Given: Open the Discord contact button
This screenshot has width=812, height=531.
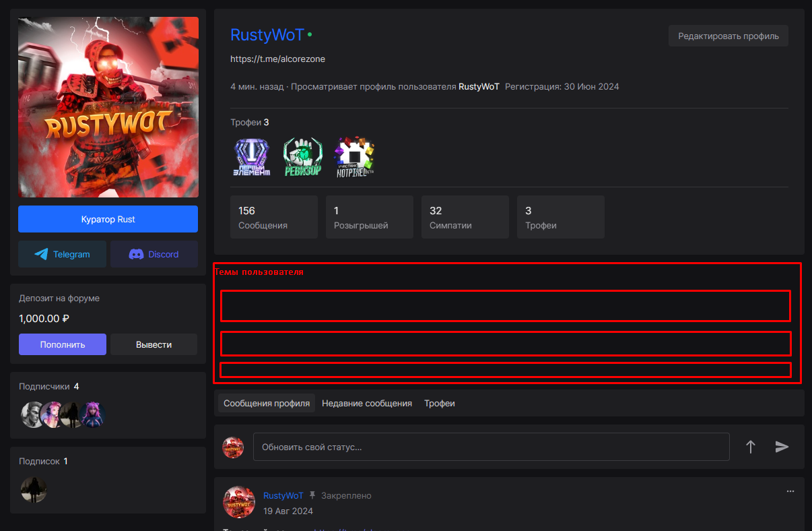Looking at the screenshot, I should [154, 254].
